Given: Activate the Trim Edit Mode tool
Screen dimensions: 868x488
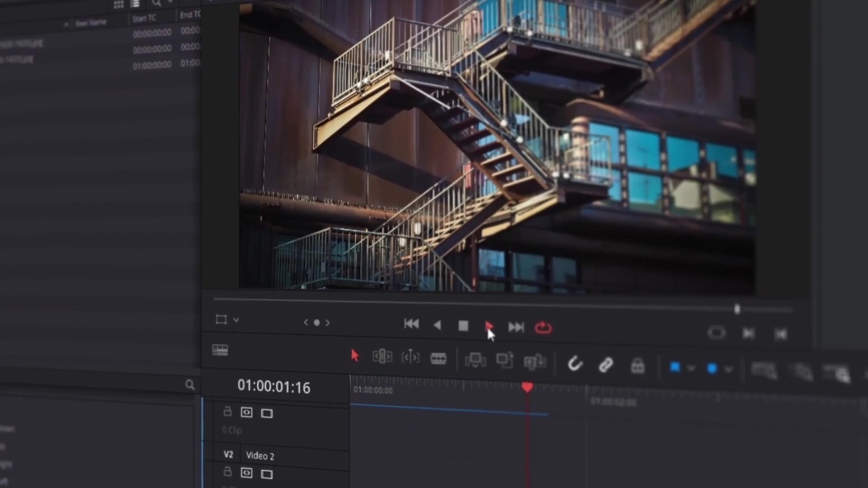Looking at the screenshot, I should click(382, 357).
